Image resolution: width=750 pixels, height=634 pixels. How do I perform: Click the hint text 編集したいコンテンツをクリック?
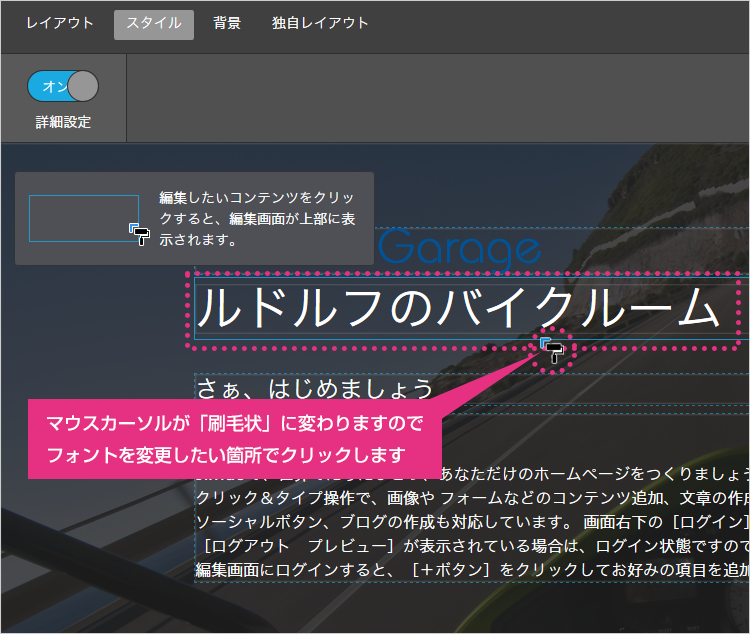tap(257, 218)
